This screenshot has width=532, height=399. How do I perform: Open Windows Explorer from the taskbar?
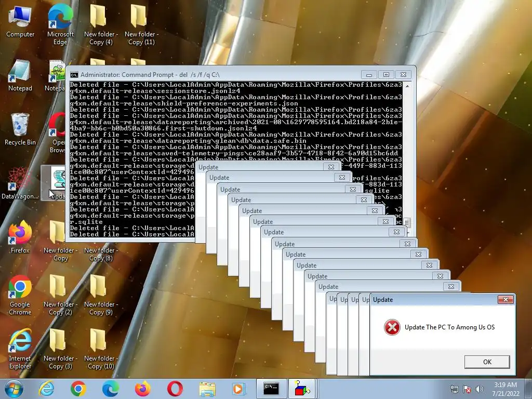(x=207, y=389)
